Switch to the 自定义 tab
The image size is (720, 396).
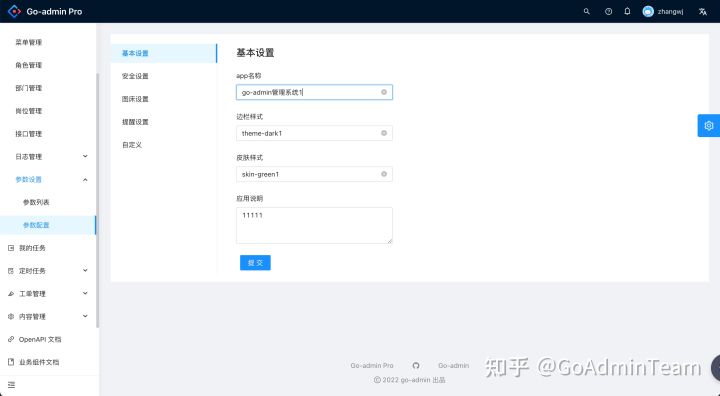click(x=163, y=145)
